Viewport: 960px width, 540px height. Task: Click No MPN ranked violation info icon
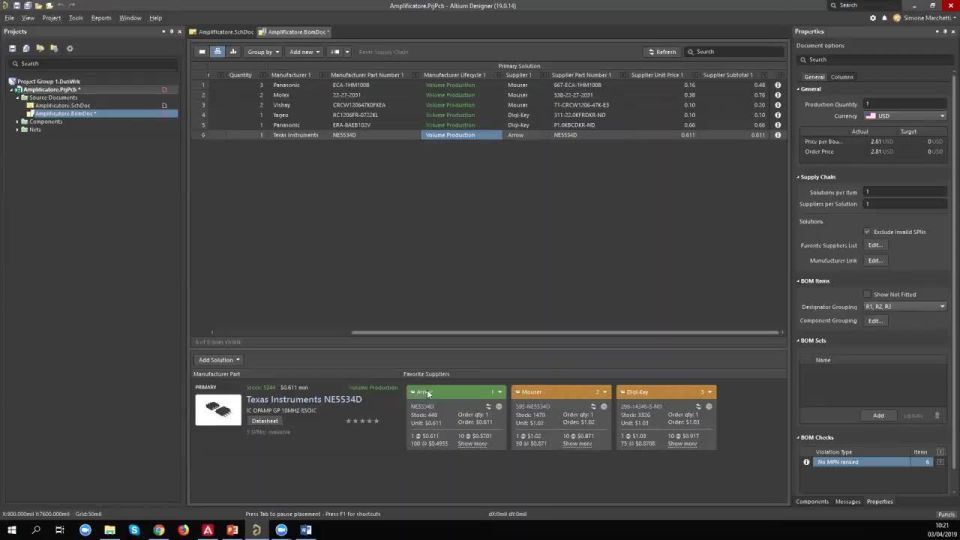pos(806,462)
